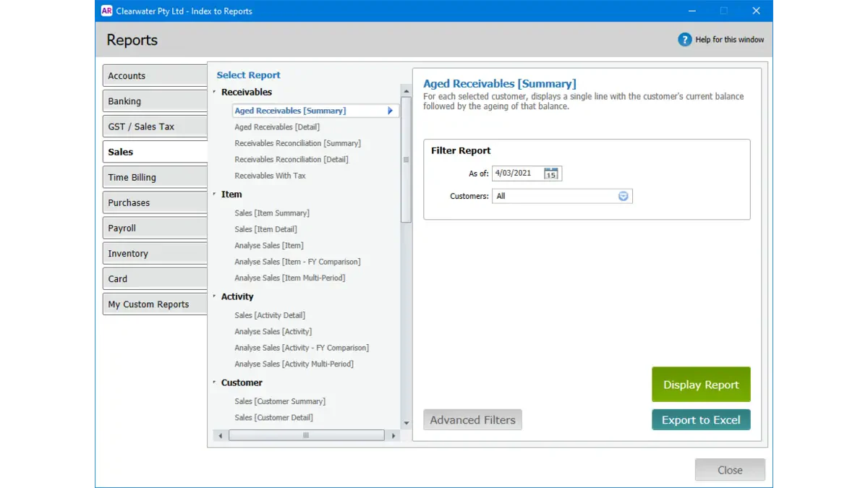This screenshot has height=488, width=868.
Task: Select Receivables Reconciliation [Summary] report
Action: pos(297,143)
